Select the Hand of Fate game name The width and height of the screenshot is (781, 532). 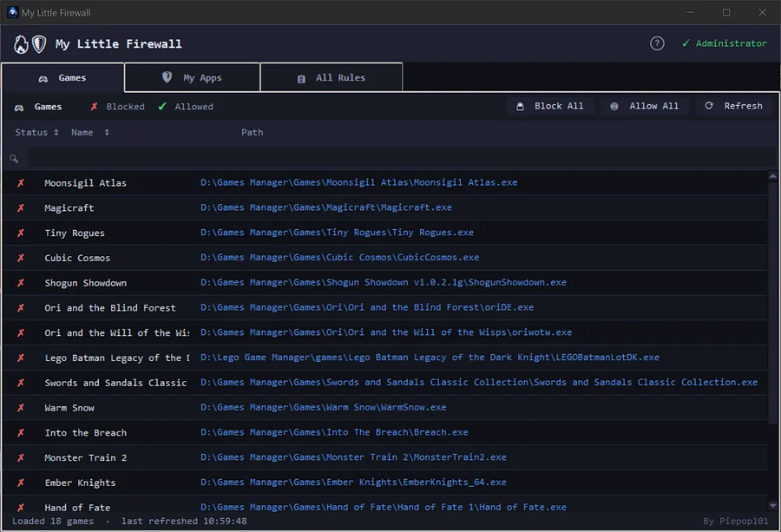77,507
